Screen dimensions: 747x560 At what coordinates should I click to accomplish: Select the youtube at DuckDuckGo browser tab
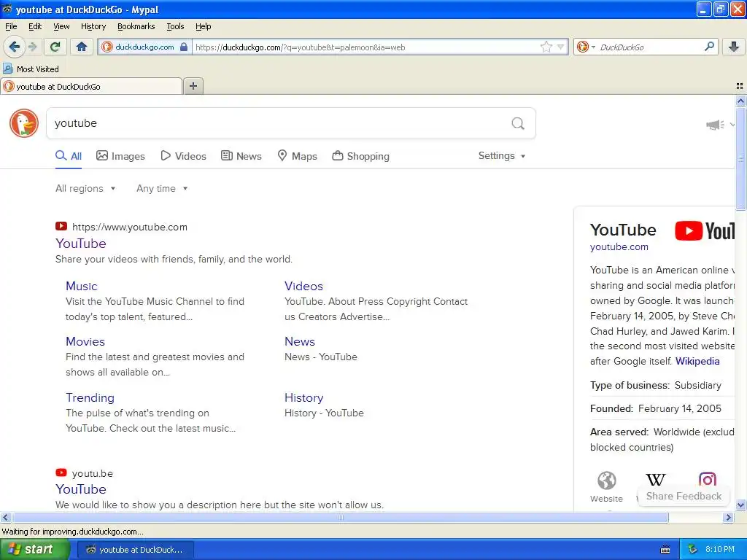click(91, 86)
